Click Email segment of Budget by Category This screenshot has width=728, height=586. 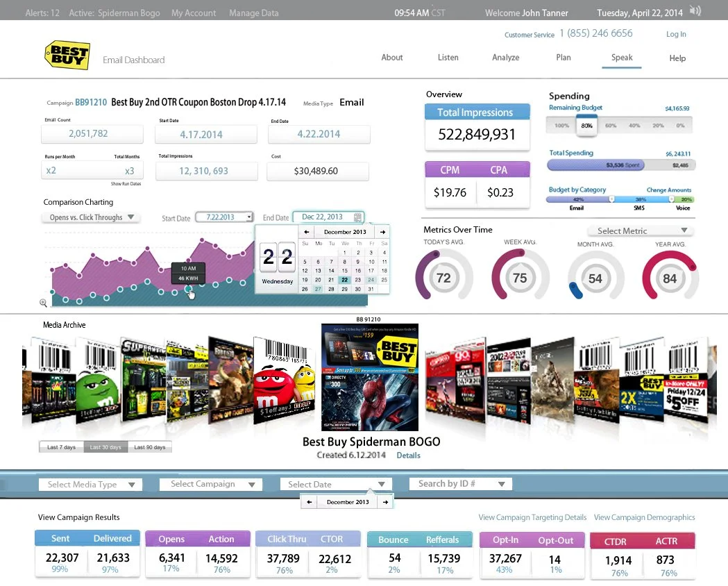pyautogui.click(x=579, y=199)
